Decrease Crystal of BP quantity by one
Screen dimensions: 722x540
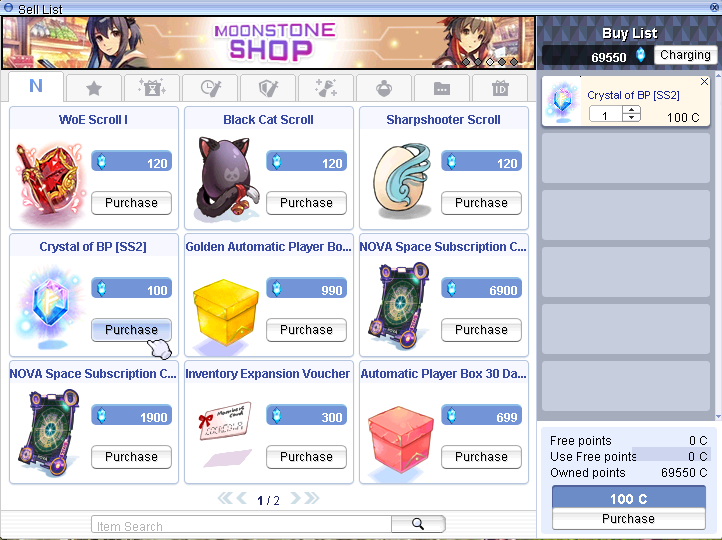pyautogui.click(x=631, y=117)
